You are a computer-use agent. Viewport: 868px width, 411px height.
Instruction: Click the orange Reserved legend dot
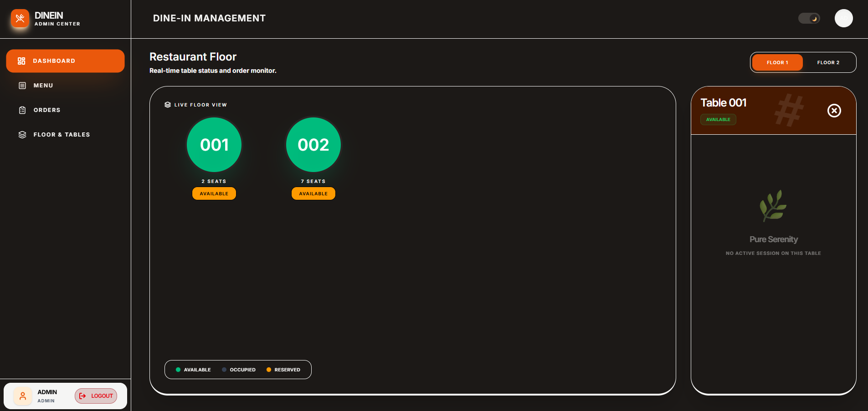point(269,370)
